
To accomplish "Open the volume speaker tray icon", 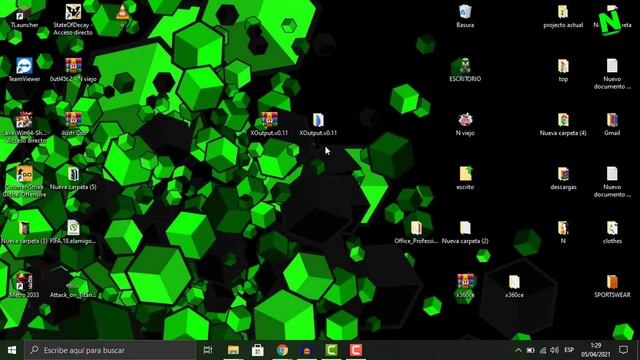I will [x=554, y=350].
